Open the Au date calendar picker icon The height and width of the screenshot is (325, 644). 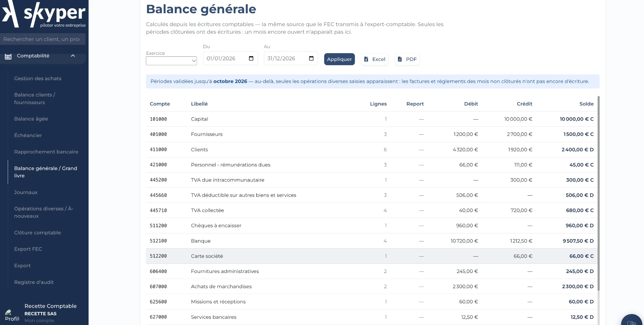tap(311, 58)
